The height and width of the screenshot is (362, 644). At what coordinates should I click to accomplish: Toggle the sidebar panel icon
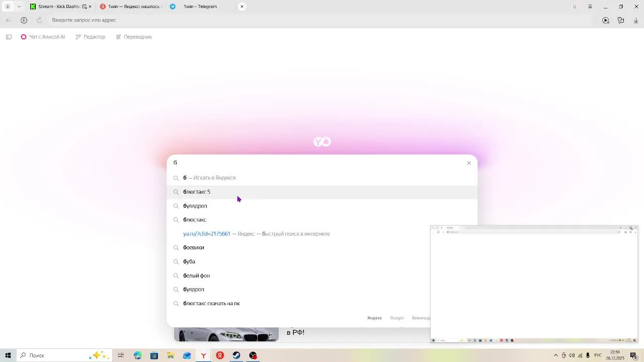click(x=9, y=37)
